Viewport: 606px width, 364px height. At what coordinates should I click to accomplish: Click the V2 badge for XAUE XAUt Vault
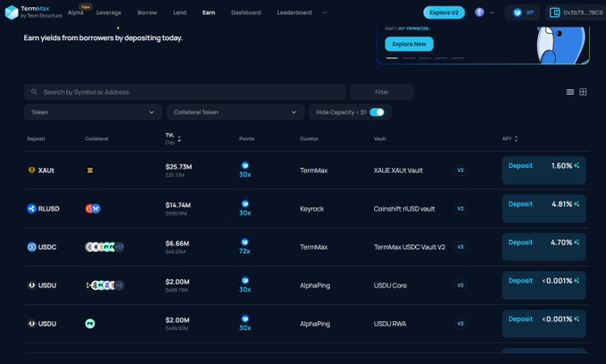click(x=460, y=170)
